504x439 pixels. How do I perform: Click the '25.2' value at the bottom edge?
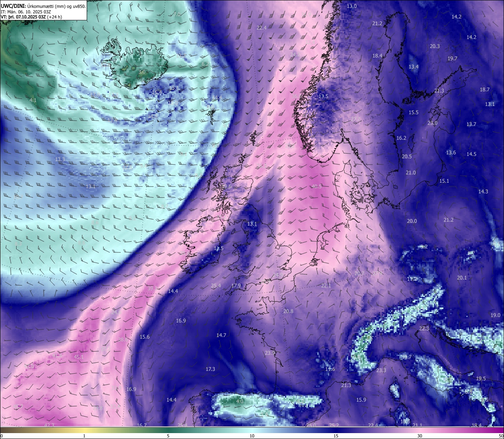pos(334,425)
